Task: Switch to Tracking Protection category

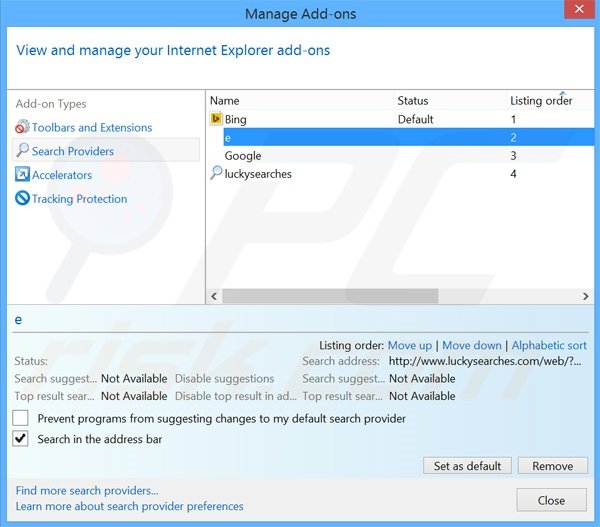Action: (x=80, y=199)
